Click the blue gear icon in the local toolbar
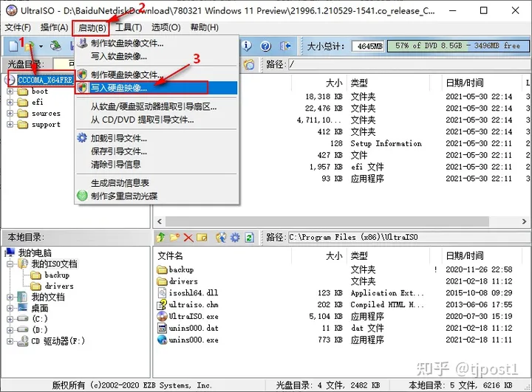Image resolution: width=532 pixels, height=392 pixels. pyautogui.click(x=235, y=238)
